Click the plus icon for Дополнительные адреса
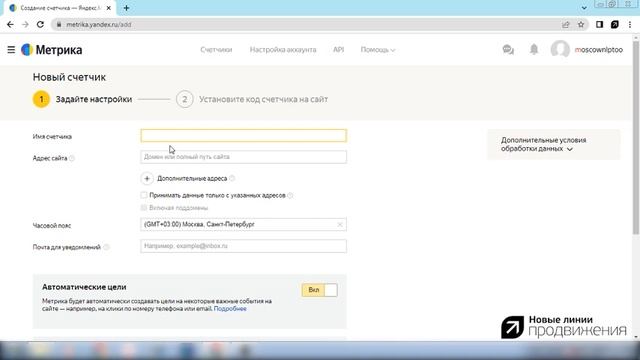 [x=147, y=178]
